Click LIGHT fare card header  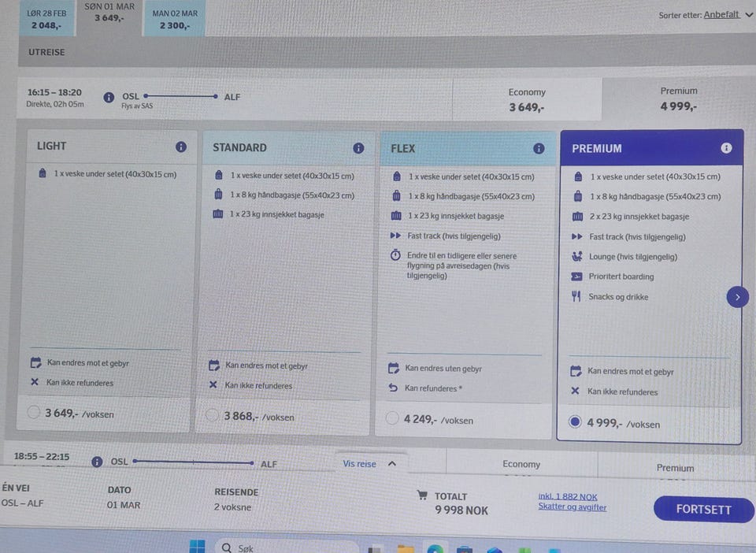tap(112, 146)
